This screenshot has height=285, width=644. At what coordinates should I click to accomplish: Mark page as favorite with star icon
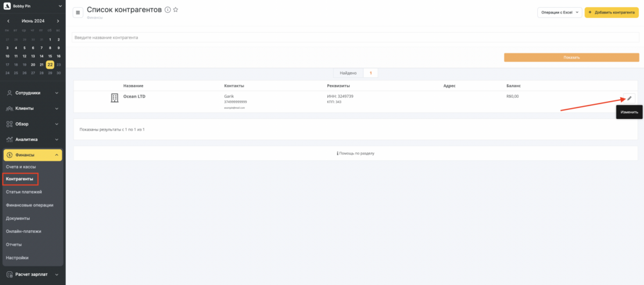175,10
